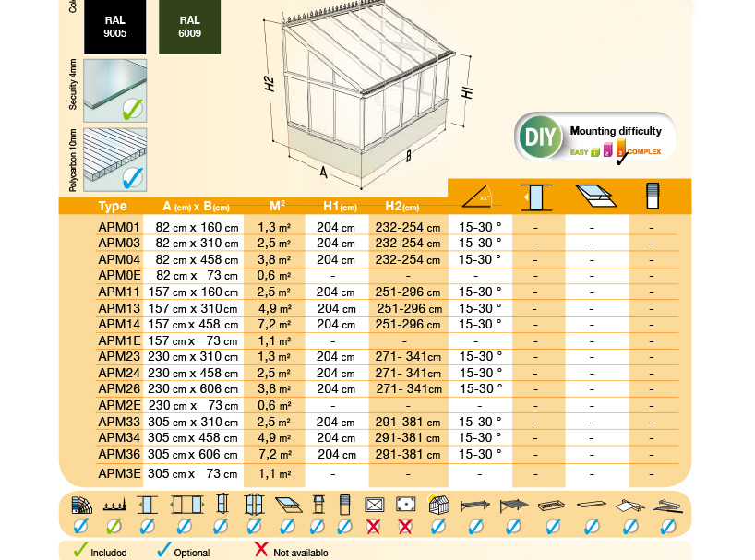Click the H1 (cm) column header

(340, 207)
